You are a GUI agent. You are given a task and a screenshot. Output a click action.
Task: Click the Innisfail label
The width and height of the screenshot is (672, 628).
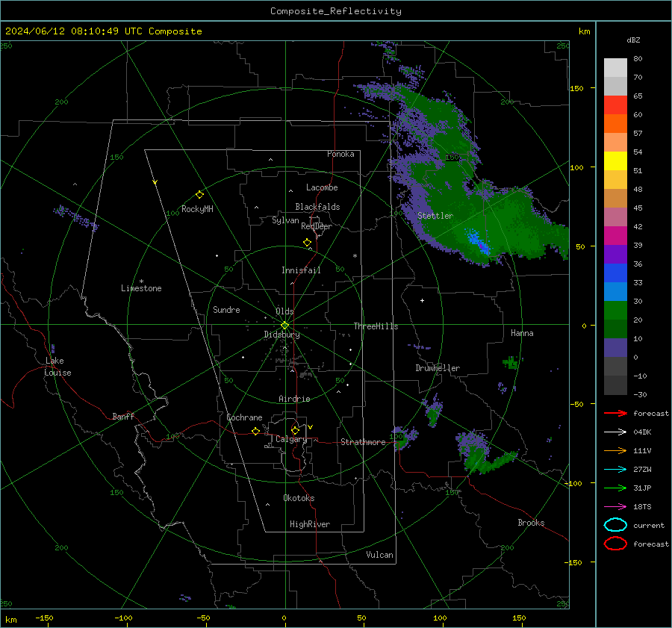301,270
